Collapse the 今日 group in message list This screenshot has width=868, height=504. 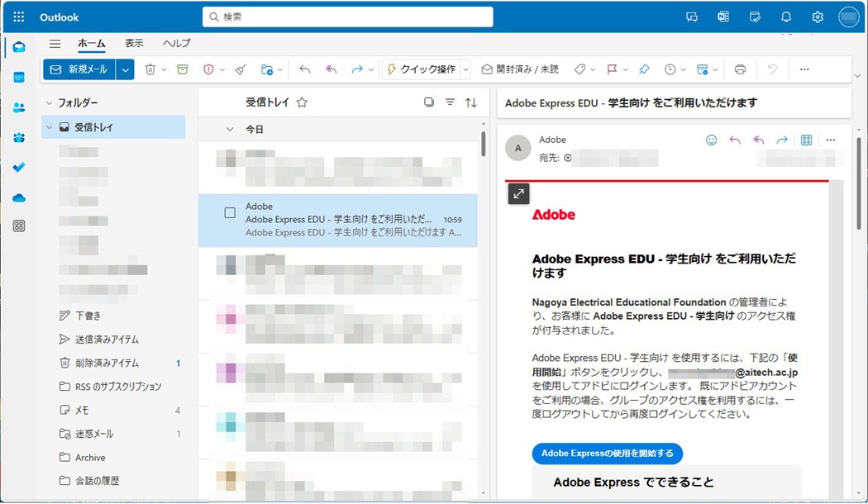[230, 130]
